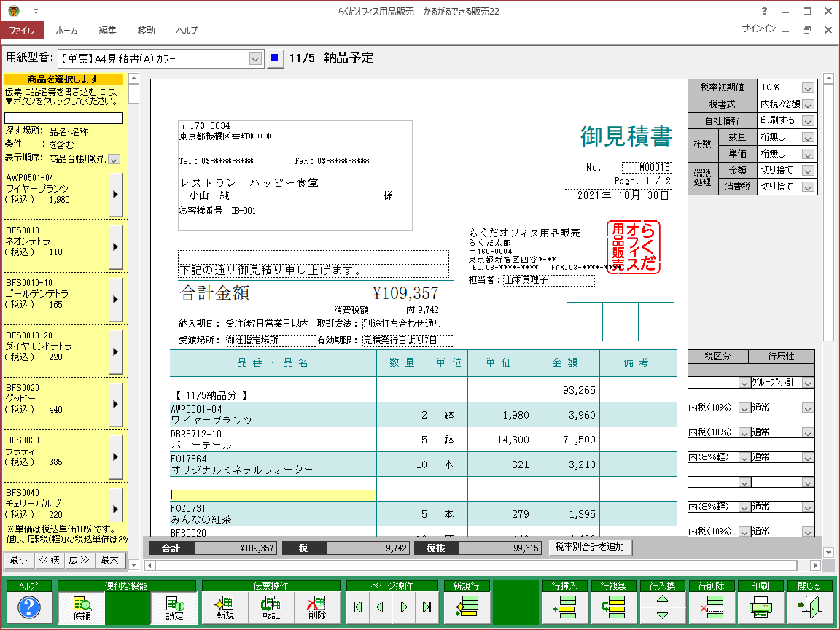Click the 最大 width button
Screen dimensions: 840x630
(110, 560)
